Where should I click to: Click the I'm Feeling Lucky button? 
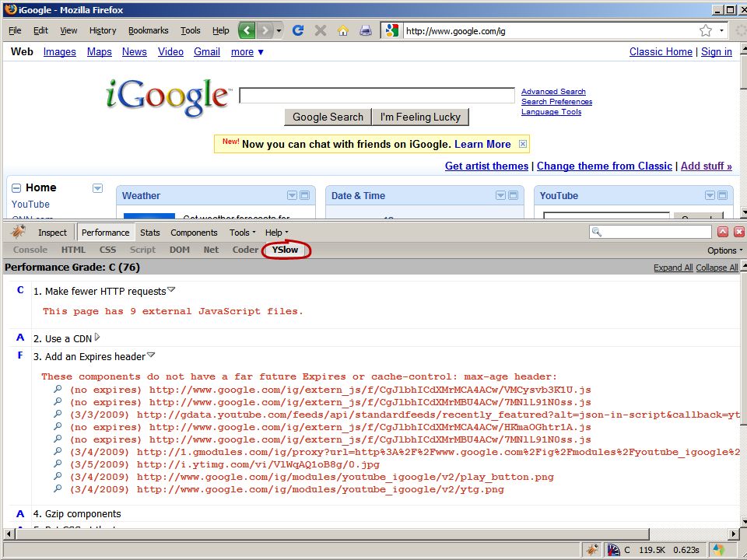point(420,117)
